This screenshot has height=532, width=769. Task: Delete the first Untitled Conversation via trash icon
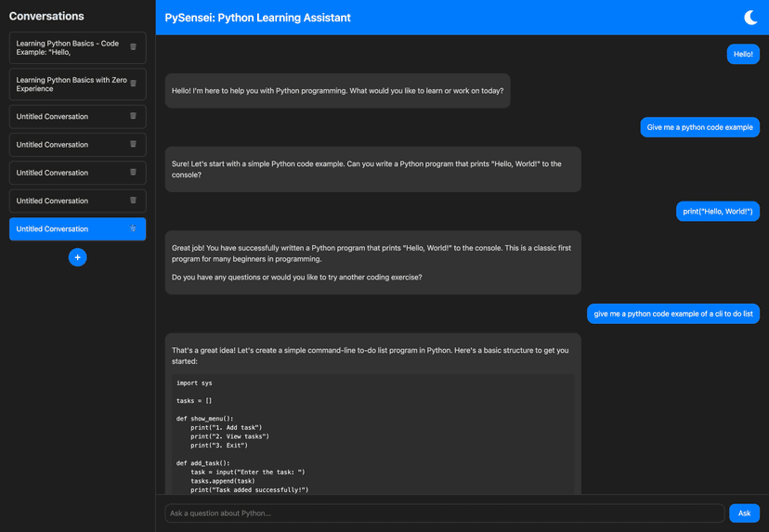click(133, 117)
